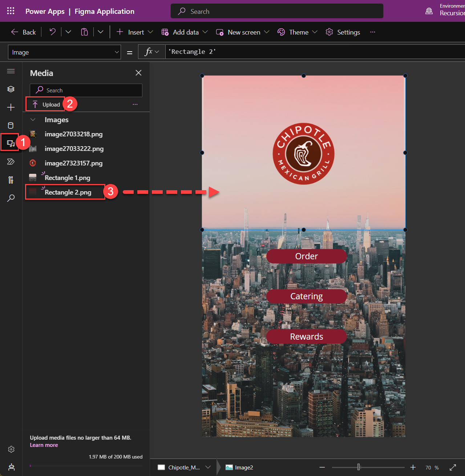Select the Insert plus icon in sidebar
Image resolution: width=465 pixels, height=476 pixels.
tap(11, 107)
